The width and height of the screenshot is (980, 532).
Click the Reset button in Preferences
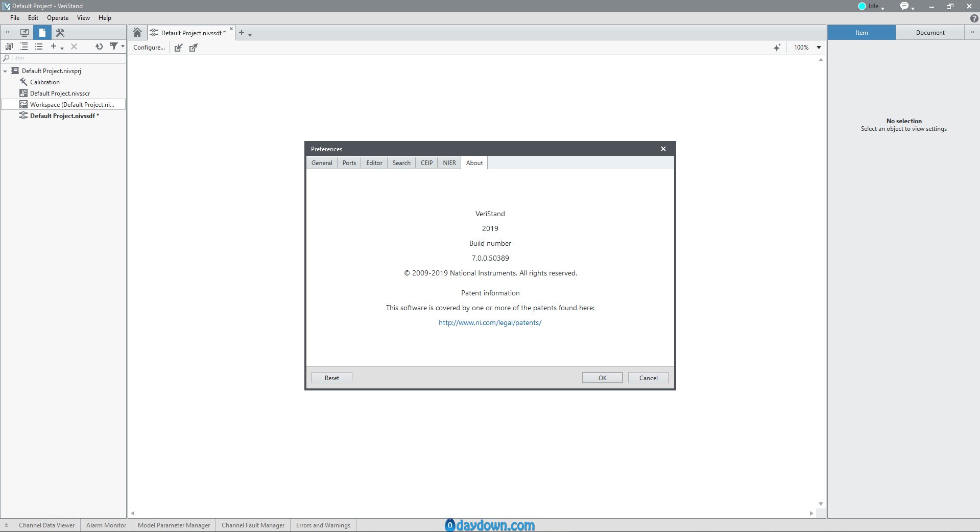pyautogui.click(x=332, y=378)
